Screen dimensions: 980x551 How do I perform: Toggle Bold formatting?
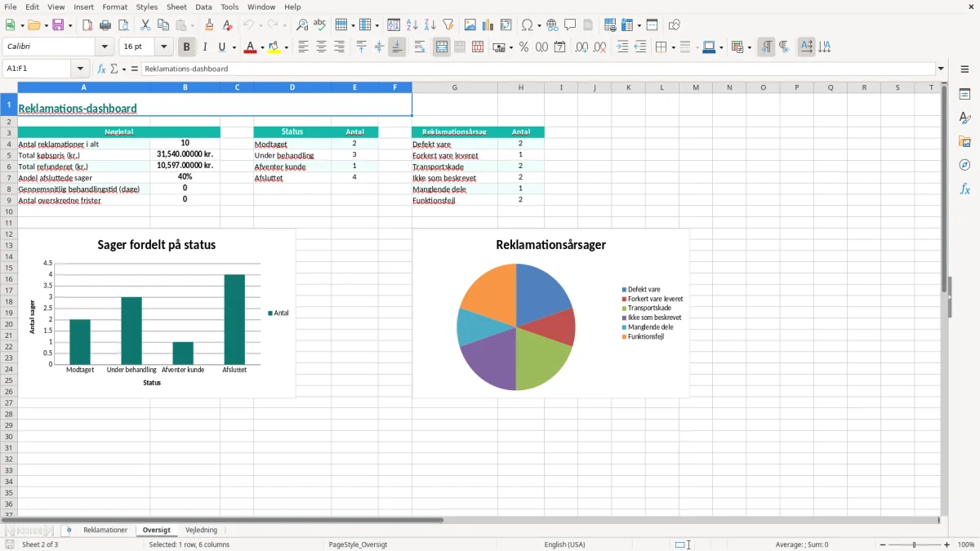[x=187, y=47]
